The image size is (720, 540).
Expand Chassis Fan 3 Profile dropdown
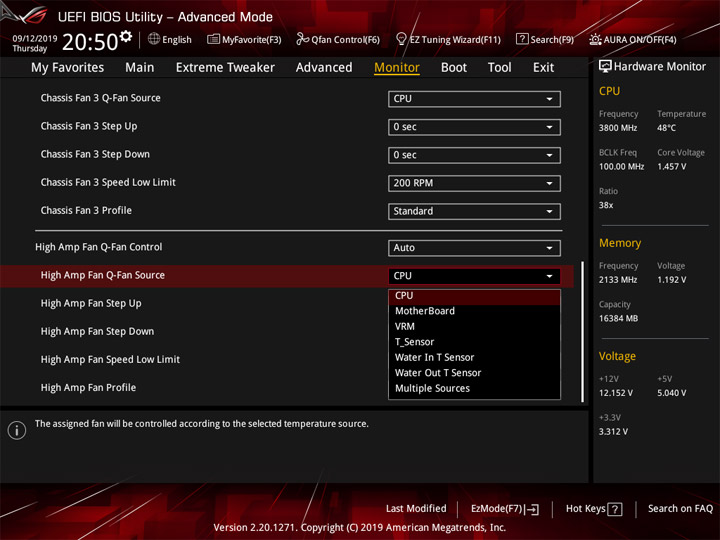[x=474, y=211]
